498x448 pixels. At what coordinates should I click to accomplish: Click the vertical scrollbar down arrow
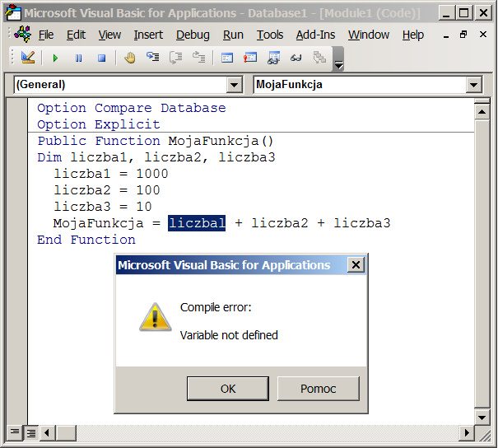(482, 418)
